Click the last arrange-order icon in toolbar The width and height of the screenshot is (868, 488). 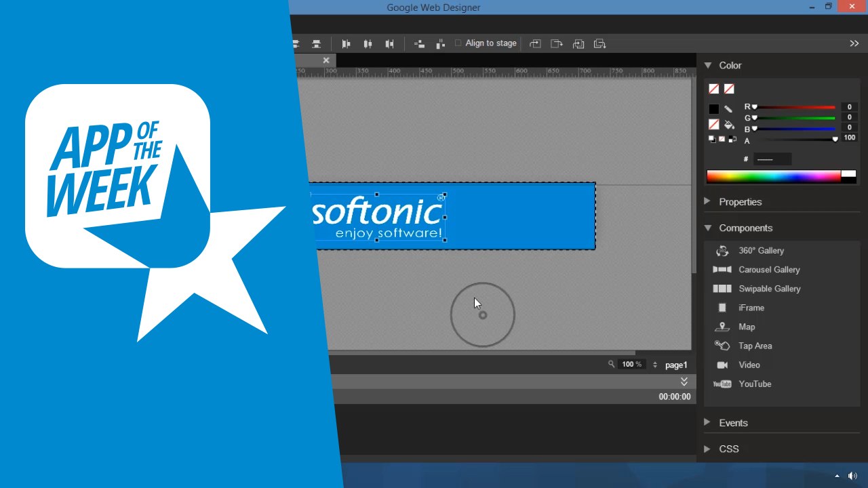(599, 43)
